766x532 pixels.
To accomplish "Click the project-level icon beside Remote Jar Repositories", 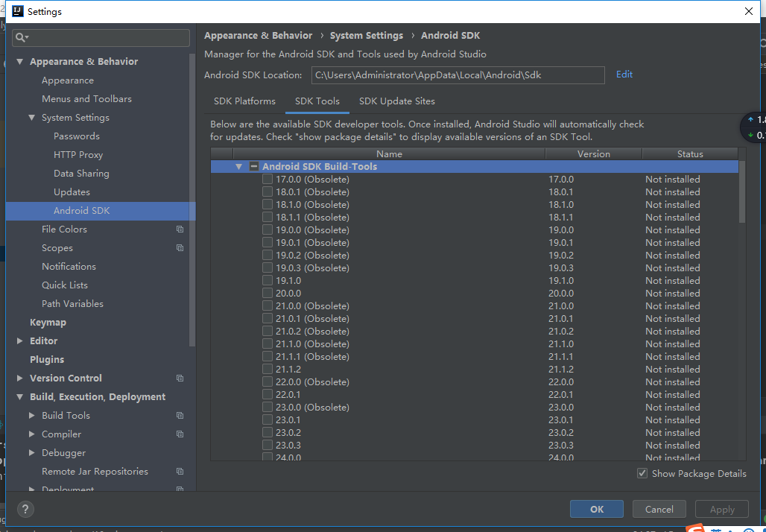I will 180,472.
